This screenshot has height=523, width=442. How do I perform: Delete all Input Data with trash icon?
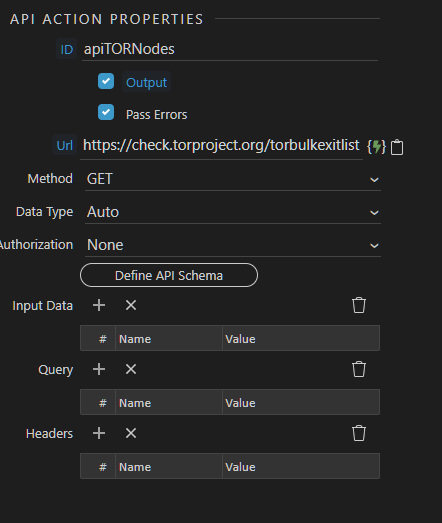(x=359, y=305)
